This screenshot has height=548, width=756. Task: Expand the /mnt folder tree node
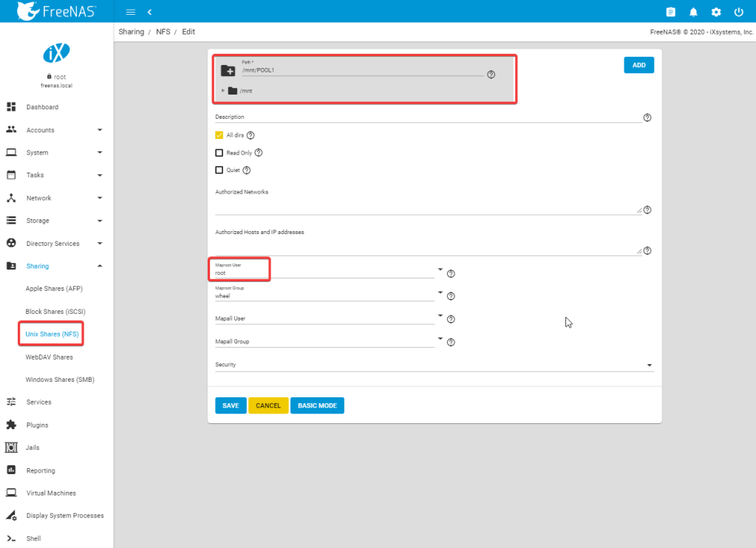click(x=223, y=91)
